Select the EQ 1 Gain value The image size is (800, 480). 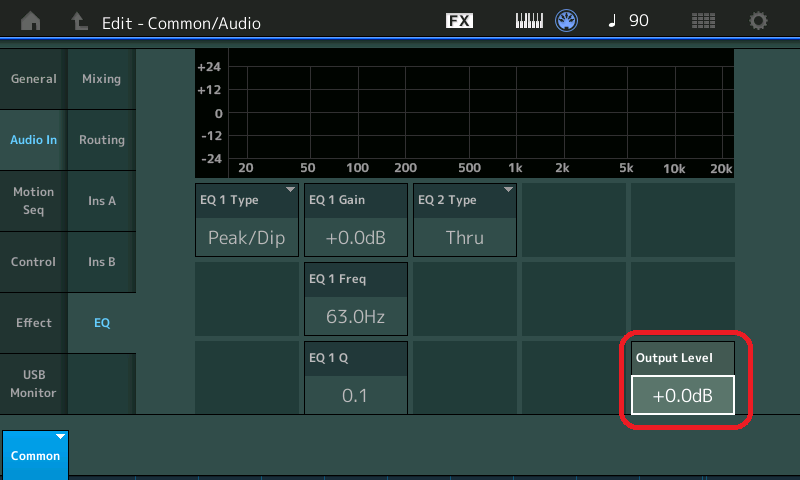[355, 238]
